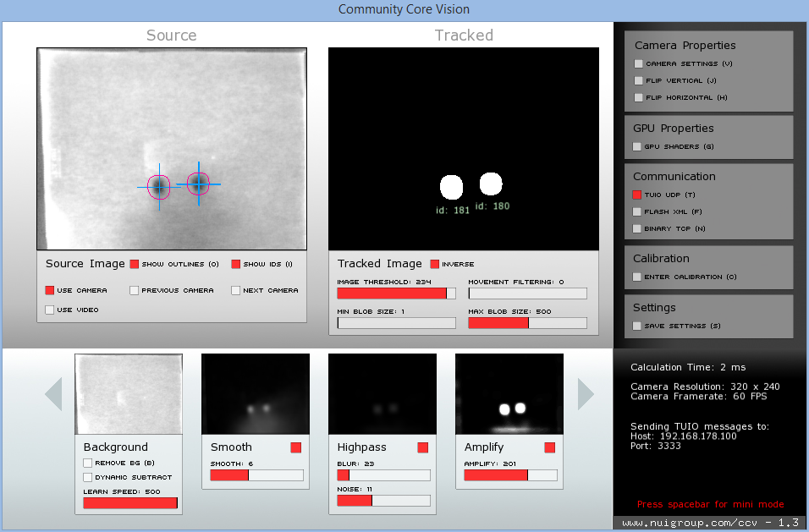Adjust the Image Threshold slider
809x532 pixels.
coord(396,293)
